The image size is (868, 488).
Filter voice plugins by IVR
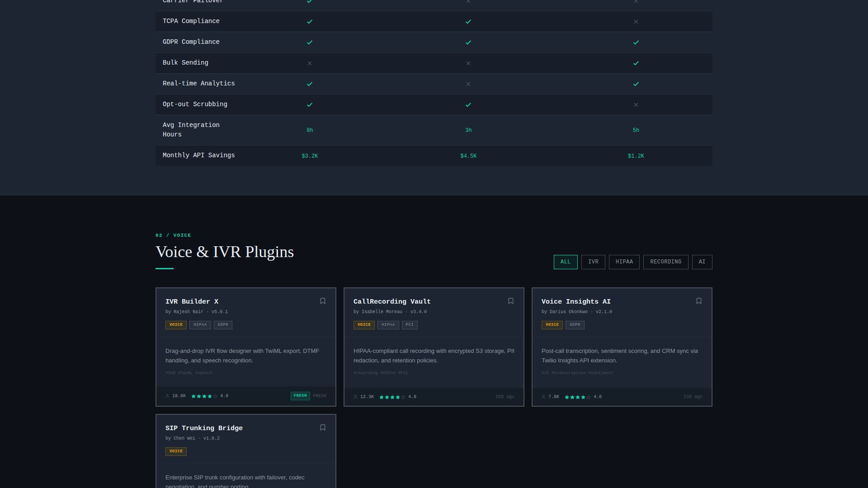click(593, 262)
